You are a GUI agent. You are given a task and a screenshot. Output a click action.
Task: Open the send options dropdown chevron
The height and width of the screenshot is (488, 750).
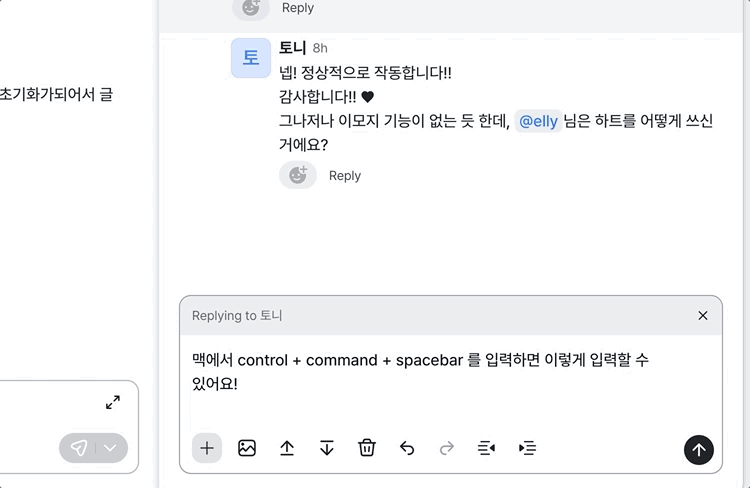coord(111,447)
